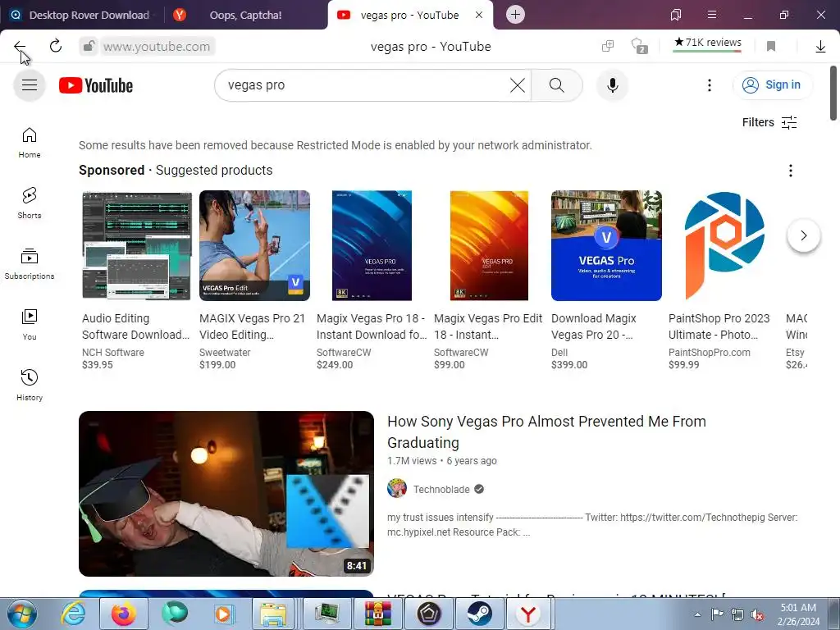840x630 pixels.
Task: Click the SoftwareCW seller under $249.00 product
Action: pos(344,353)
